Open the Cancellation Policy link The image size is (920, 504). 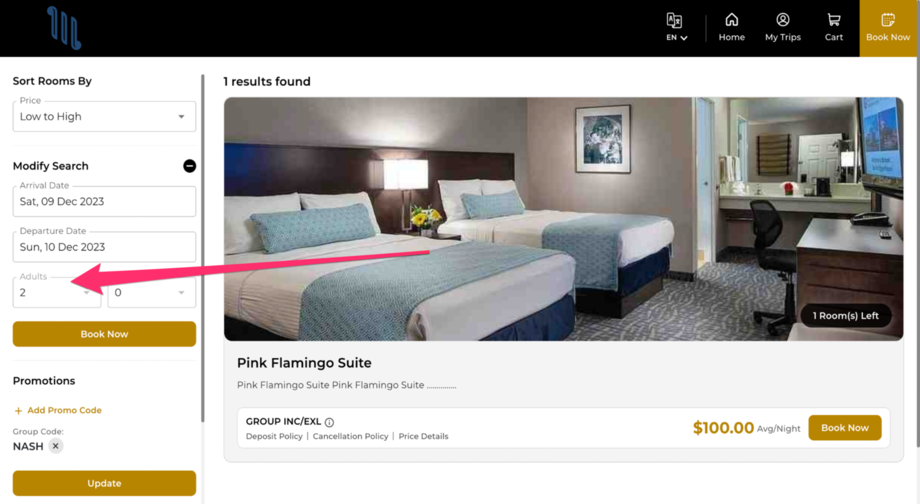coord(350,437)
